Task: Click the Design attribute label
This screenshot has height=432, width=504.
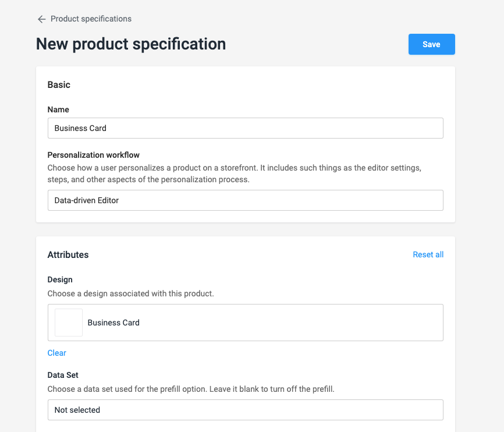Action: tap(60, 279)
